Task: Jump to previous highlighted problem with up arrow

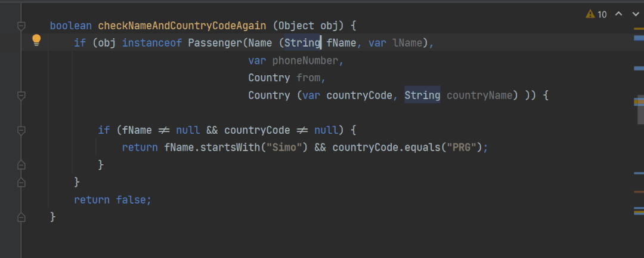Action: pos(618,14)
